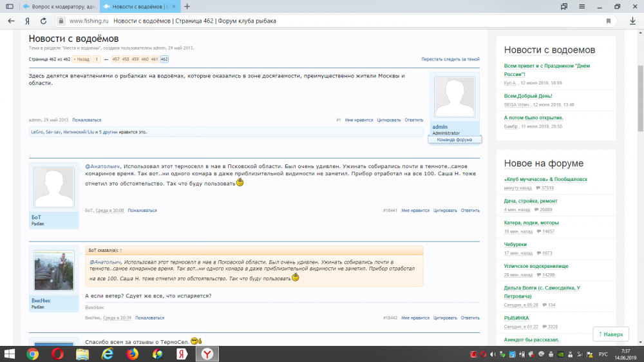Click 'Цитировать' on post #18441
Viewport: 644px width, 362px height.
444,210
